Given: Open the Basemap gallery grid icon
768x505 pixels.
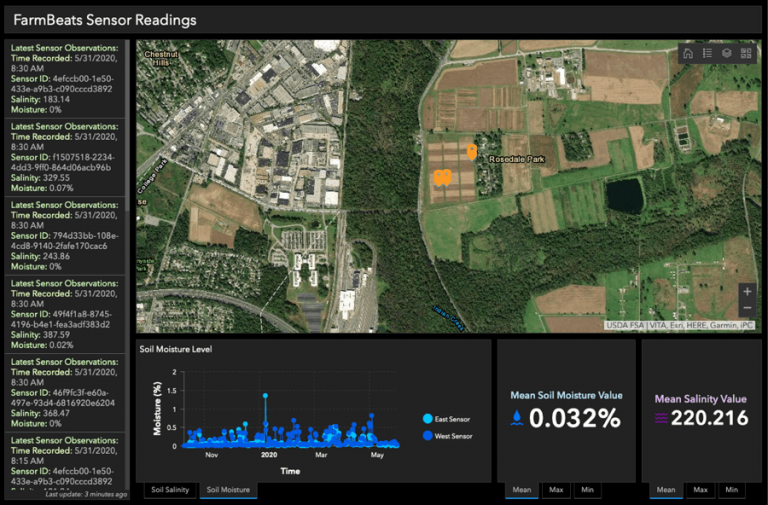Looking at the screenshot, I should coord(746,53).
